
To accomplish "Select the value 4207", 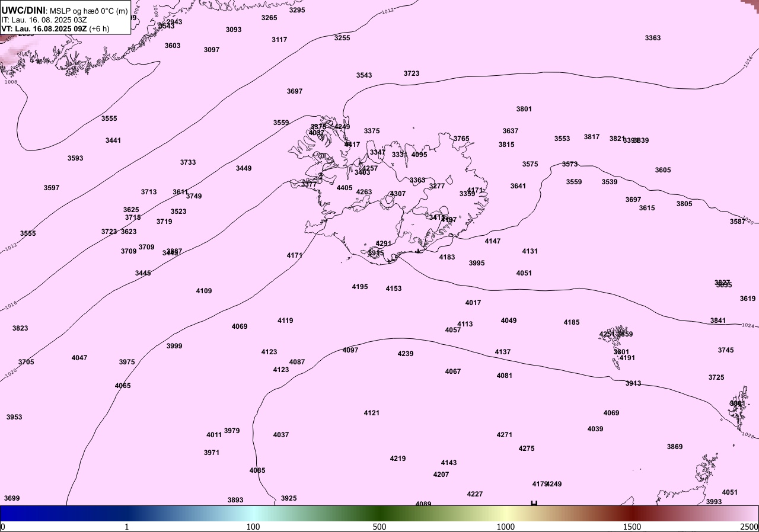I will (x=441, y=475).
